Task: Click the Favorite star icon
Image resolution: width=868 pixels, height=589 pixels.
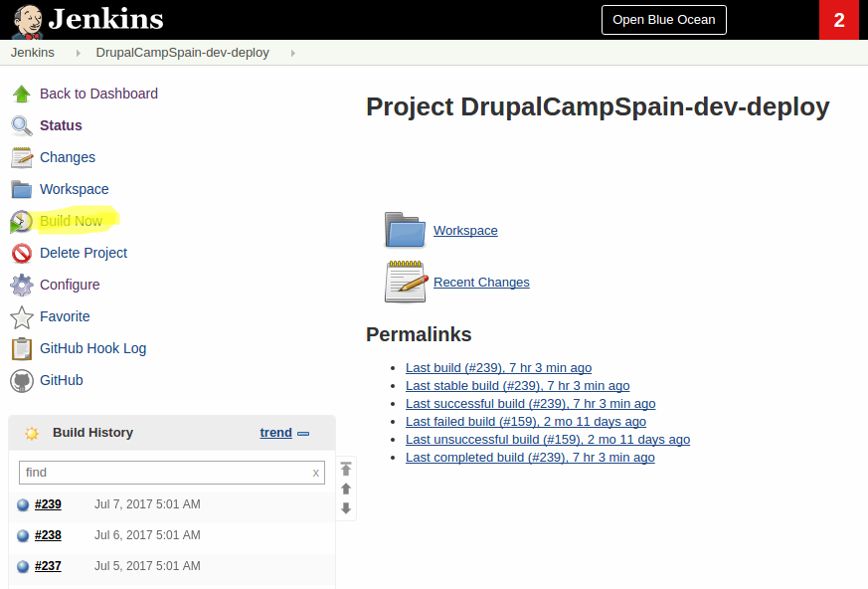Action: (x=22, y=317)
